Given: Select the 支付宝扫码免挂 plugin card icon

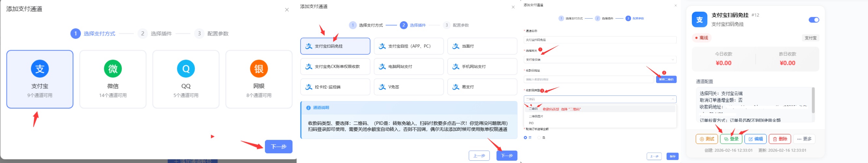Looking at the screenshot, I should click(x=309, y=46).
